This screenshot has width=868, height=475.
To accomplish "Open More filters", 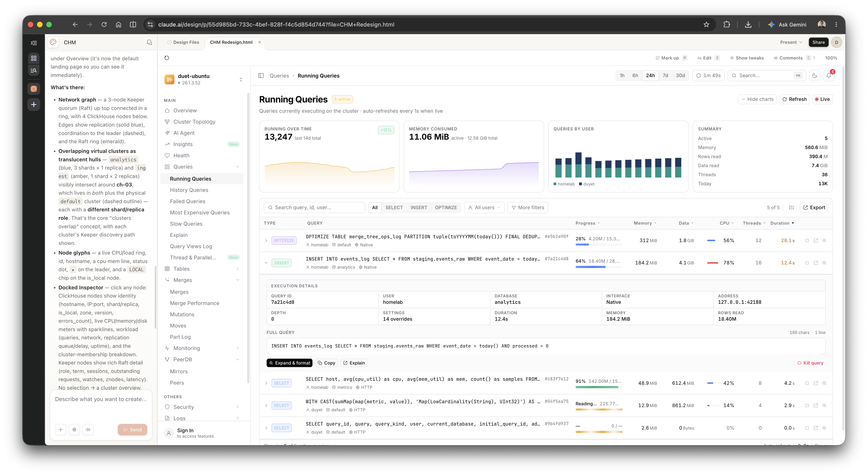I will coord(528,208).
